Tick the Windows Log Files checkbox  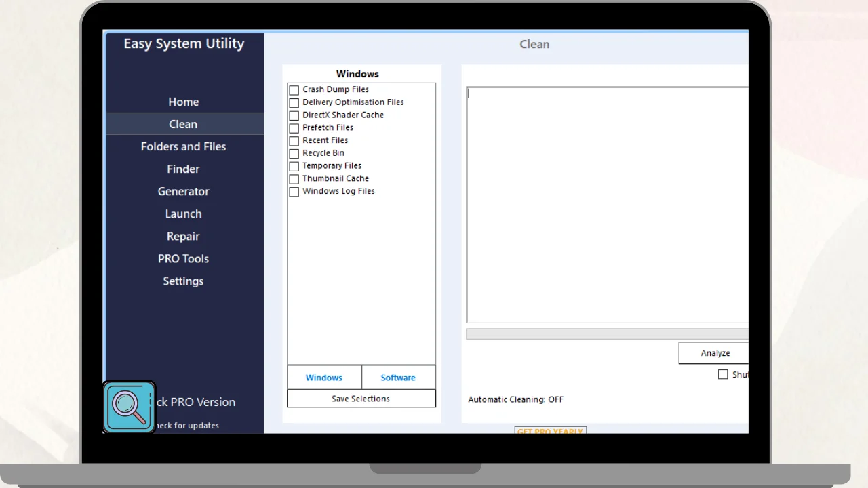(294, 192)
